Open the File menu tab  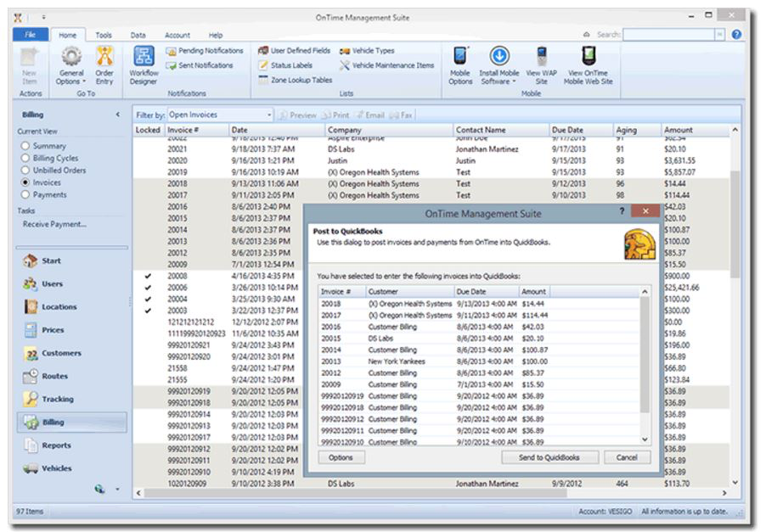pos(31,35)
